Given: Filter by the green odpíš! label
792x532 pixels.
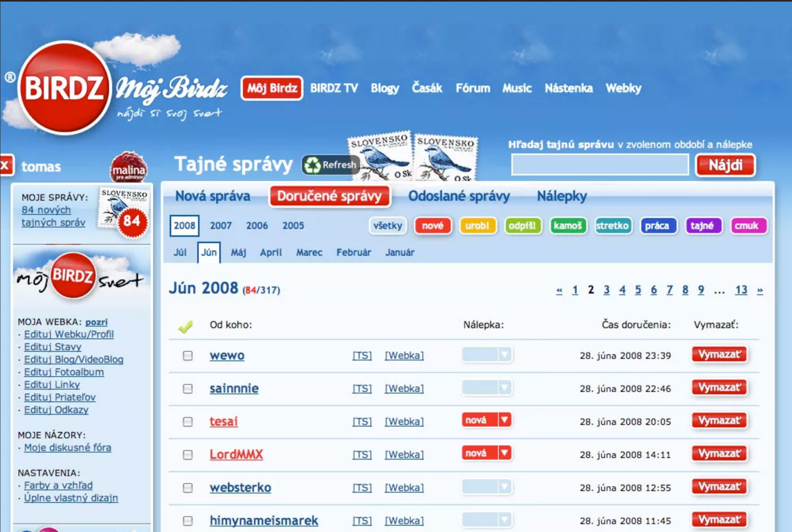Looking at the screenshot, I should point(523,226).
